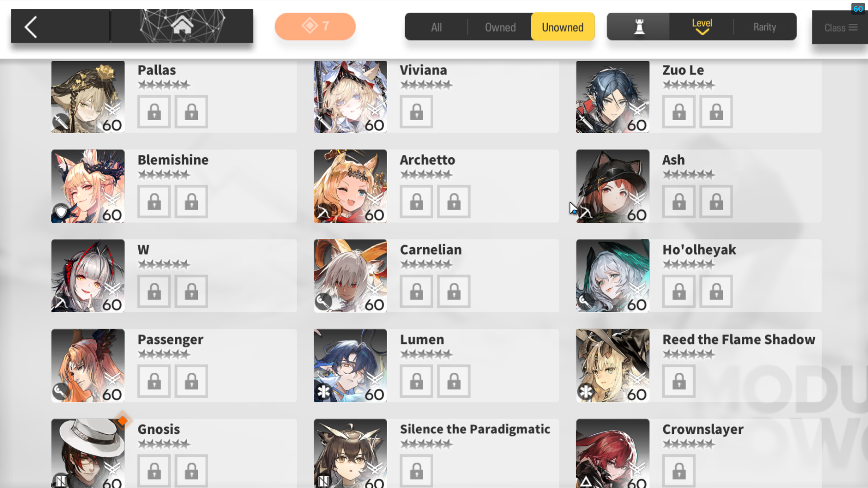The image size is (868, 488).
Task: Open Crownslayer's locked module slot
Action: pos(679,471)
